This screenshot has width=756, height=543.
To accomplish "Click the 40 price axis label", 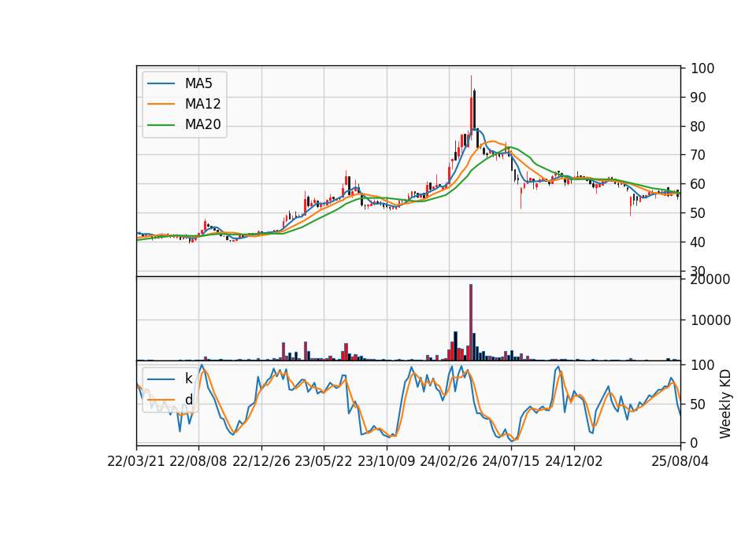I will click(699, 242).
